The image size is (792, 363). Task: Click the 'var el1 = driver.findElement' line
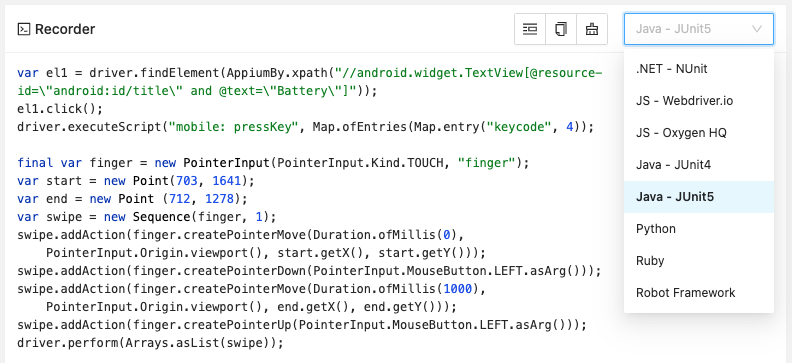(310, 73)
